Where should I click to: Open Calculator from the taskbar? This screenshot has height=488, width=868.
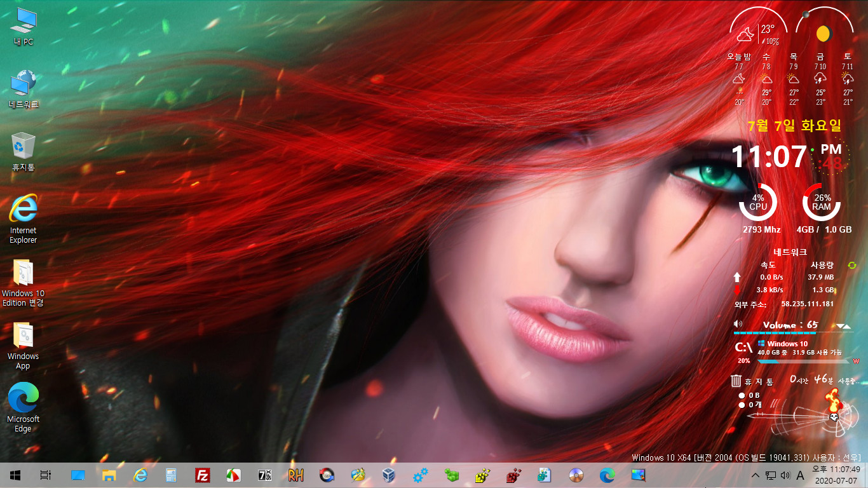[171, 475]
